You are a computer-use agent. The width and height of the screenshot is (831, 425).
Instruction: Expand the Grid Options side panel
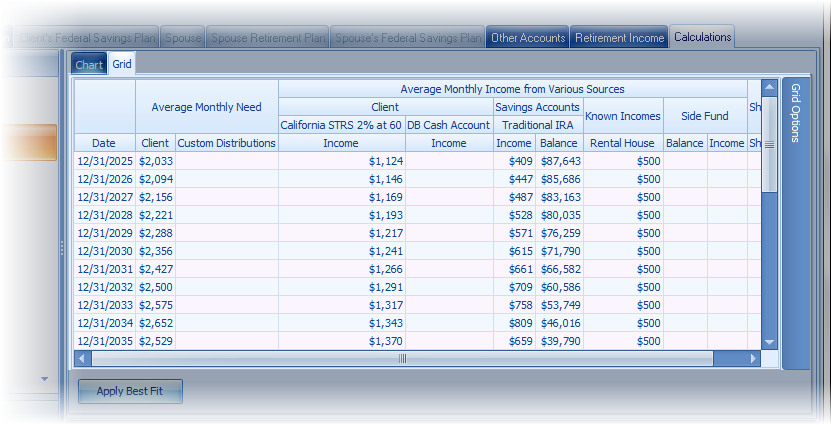[796, 114]
